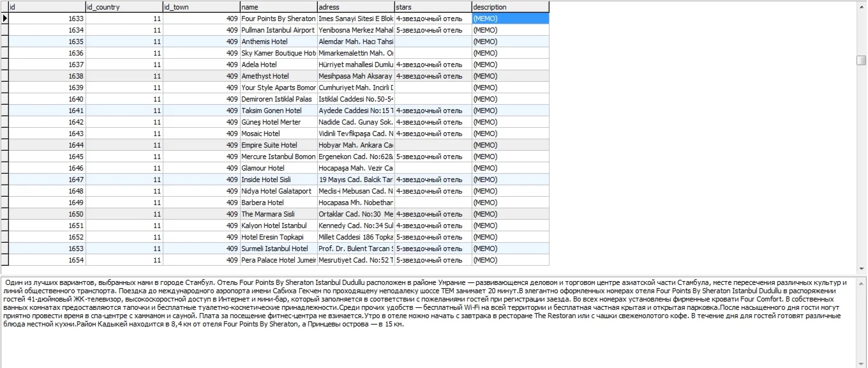Screen dimensions: 868x368
Task: Select the "Mosaic Hotel" name cell
Action: (278, 134)
